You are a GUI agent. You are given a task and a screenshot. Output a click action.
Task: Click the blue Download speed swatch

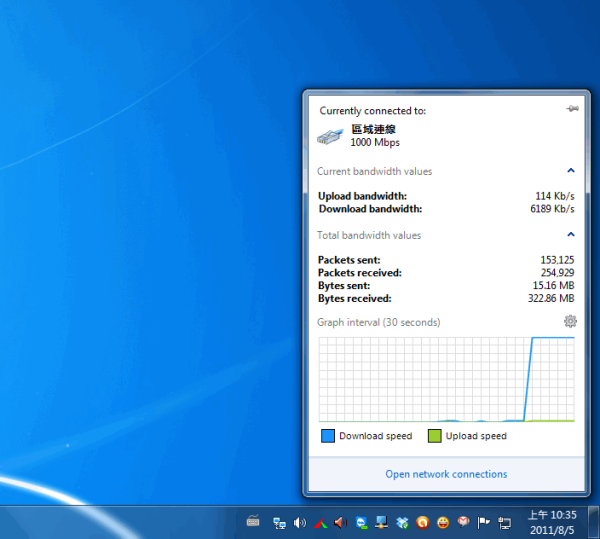[x=327, y=436]
